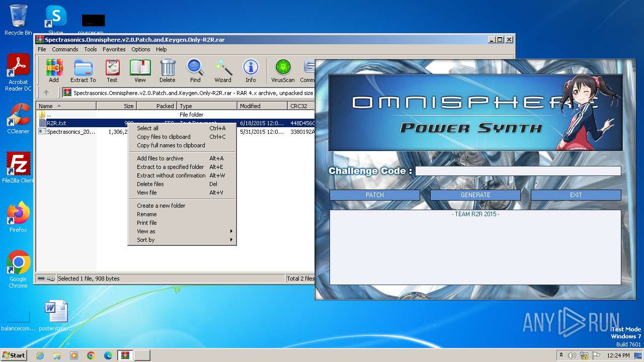Choose Create a new folder

click(x=182, y=206)
